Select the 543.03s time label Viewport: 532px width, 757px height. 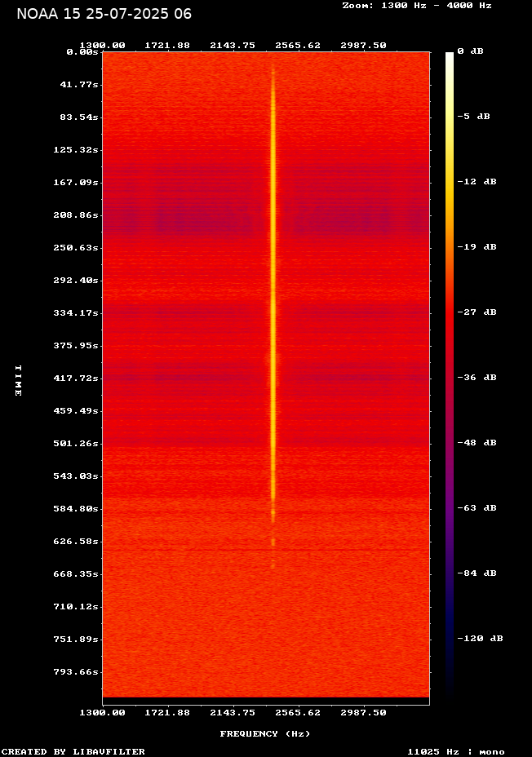tap(76, 476)
